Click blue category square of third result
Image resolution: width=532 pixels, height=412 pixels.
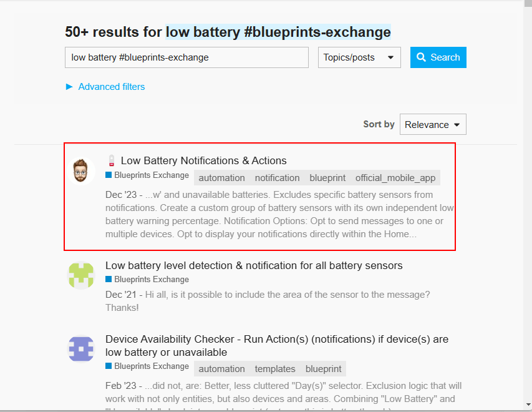pyautogui.click(x=109, y=366)
